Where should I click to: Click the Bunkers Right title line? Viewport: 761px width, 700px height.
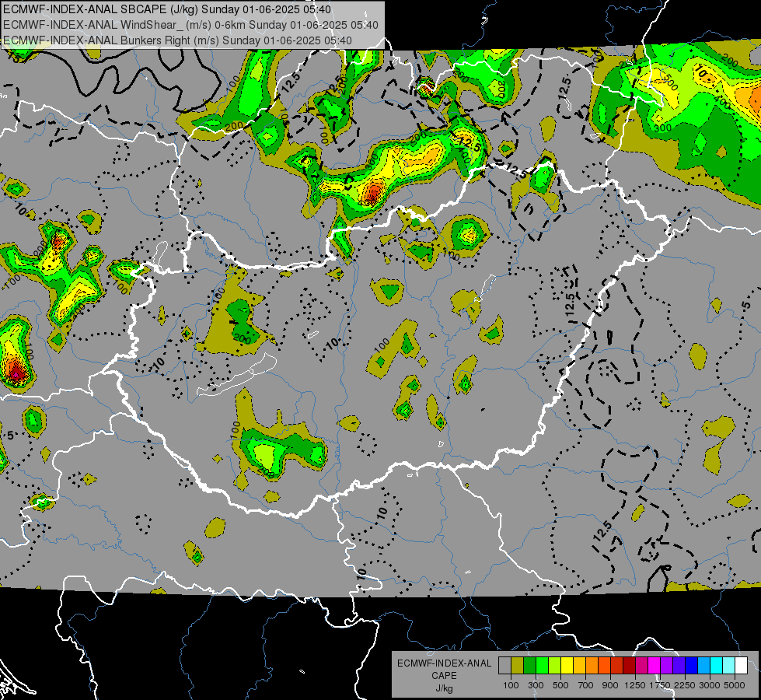click(x=178, y=40)
